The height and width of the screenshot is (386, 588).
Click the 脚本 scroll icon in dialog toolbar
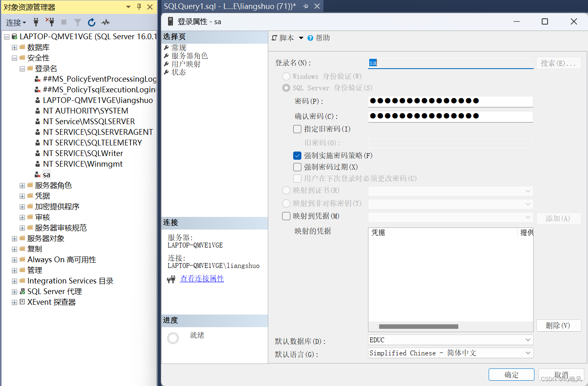tap(275, 38)
